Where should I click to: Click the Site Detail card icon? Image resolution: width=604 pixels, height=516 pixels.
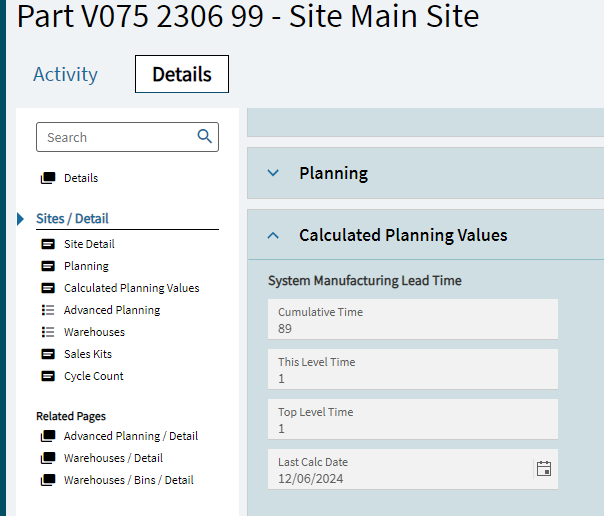pyautogui.click(x=48, y=244)
